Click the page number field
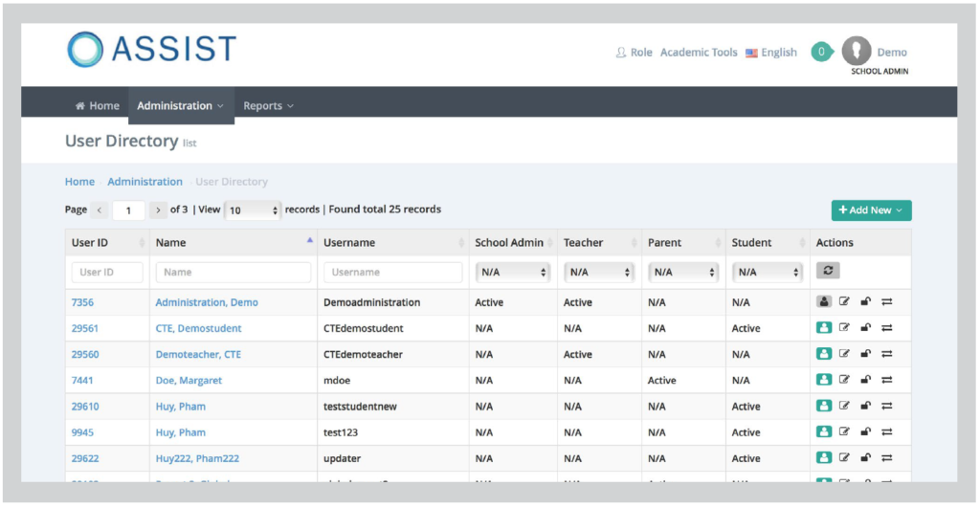 129,210
